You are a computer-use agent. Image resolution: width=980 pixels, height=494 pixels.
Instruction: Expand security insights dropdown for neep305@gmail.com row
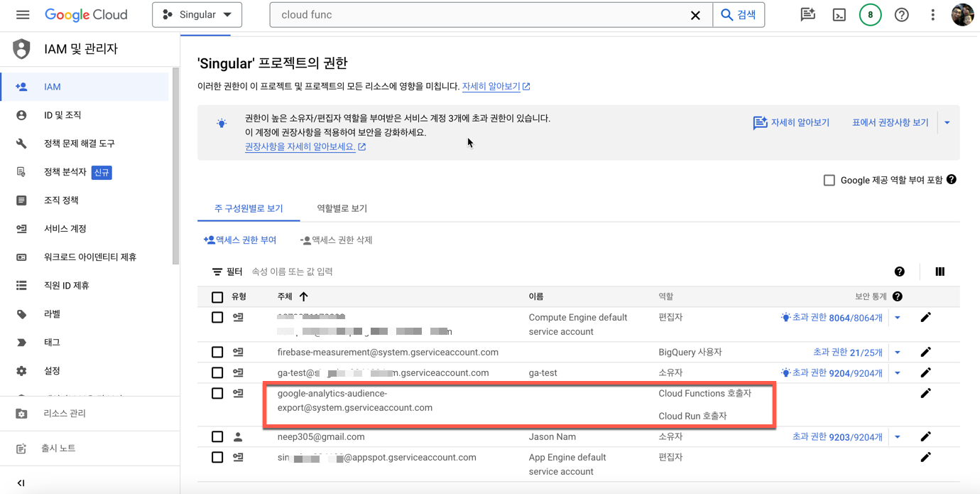(x=898, y=436)
